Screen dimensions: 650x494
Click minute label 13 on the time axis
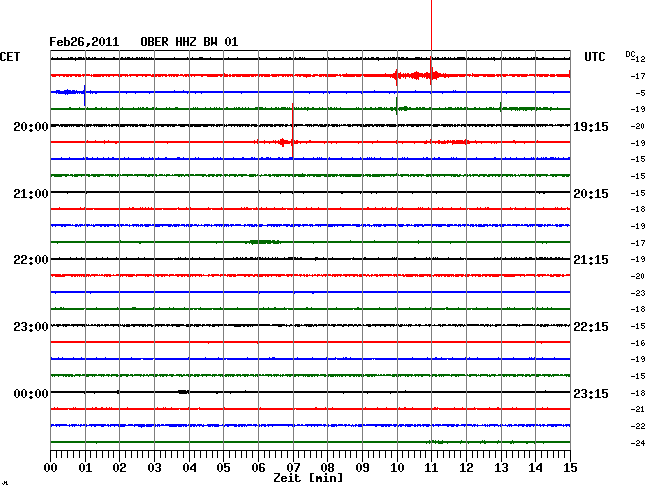[501, 467]
